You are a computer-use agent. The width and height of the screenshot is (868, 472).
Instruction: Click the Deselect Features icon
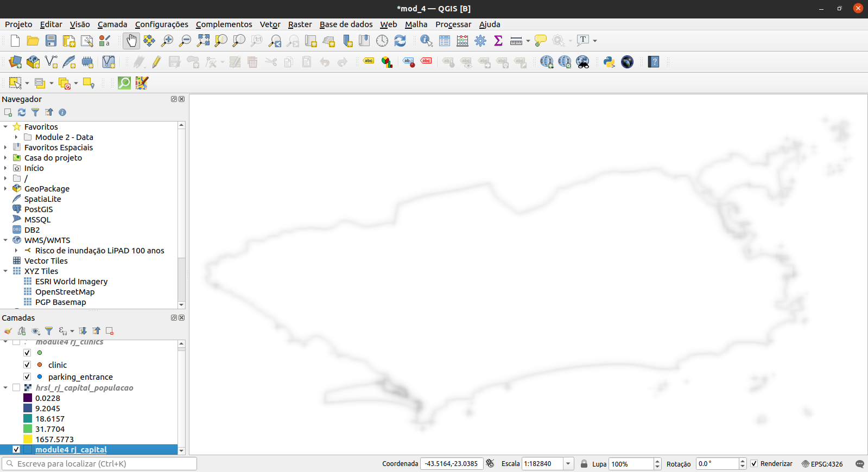pos(65,83)
